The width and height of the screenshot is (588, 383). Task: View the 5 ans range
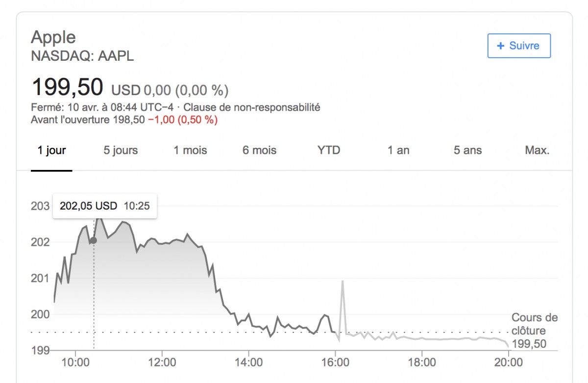point(467,150)
